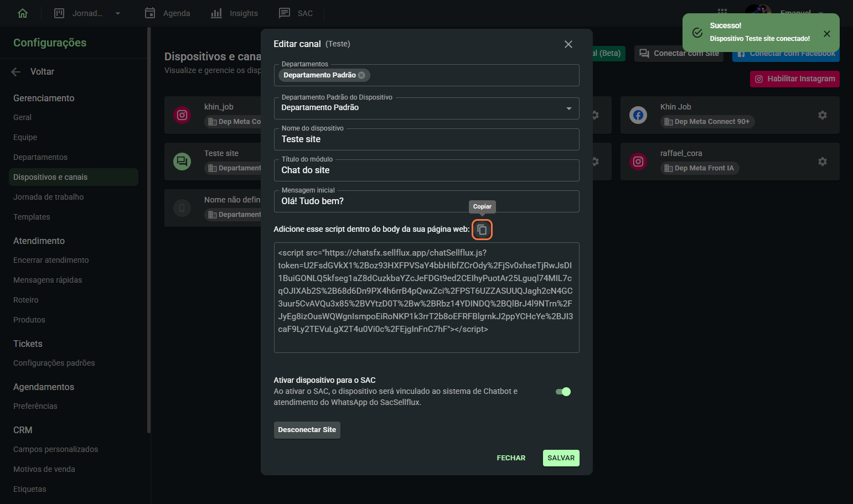Open the SAC menu

pyautogui.click(x=296, y=13)
